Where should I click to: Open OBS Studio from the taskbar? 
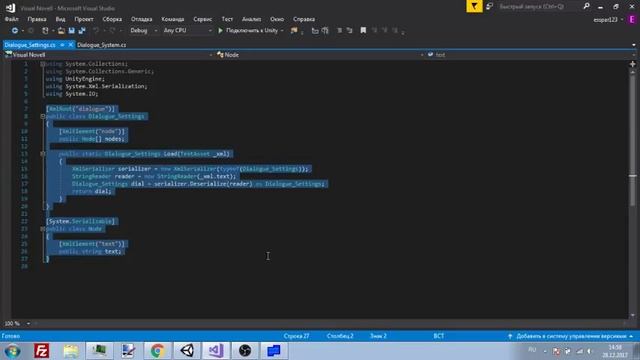[245, 351]
